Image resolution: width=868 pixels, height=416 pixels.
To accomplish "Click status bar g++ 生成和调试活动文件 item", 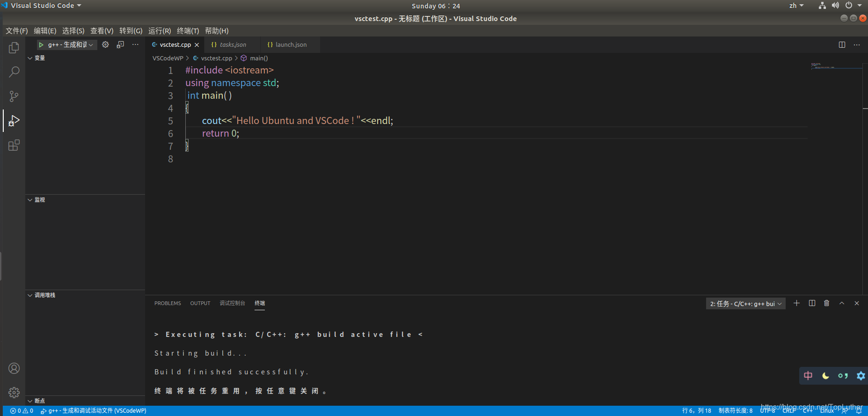I will pyautogui.click(x=94, y=411).
